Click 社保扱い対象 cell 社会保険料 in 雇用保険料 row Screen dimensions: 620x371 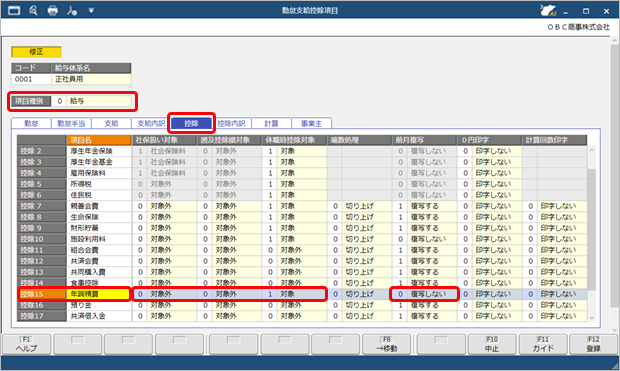coord(172,173)
